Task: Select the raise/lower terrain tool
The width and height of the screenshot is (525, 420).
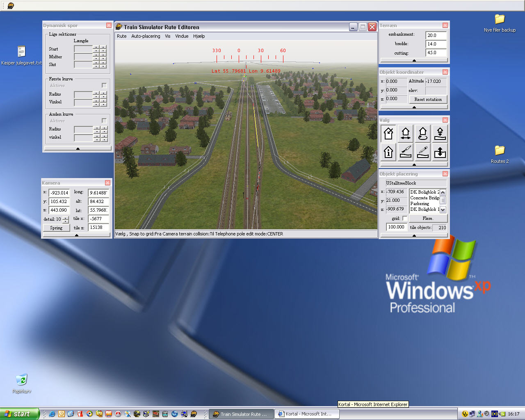Action: click(x=440, y=152)
